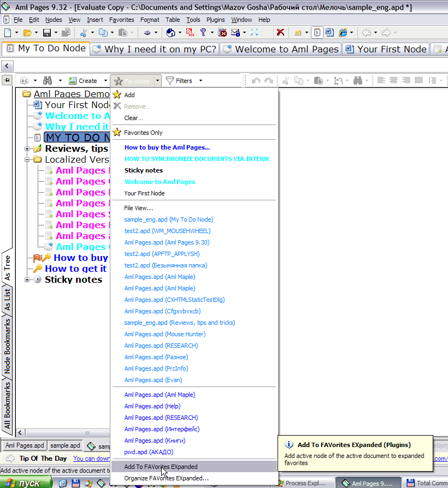Click the New document toolbar icon

coord(8,32)
